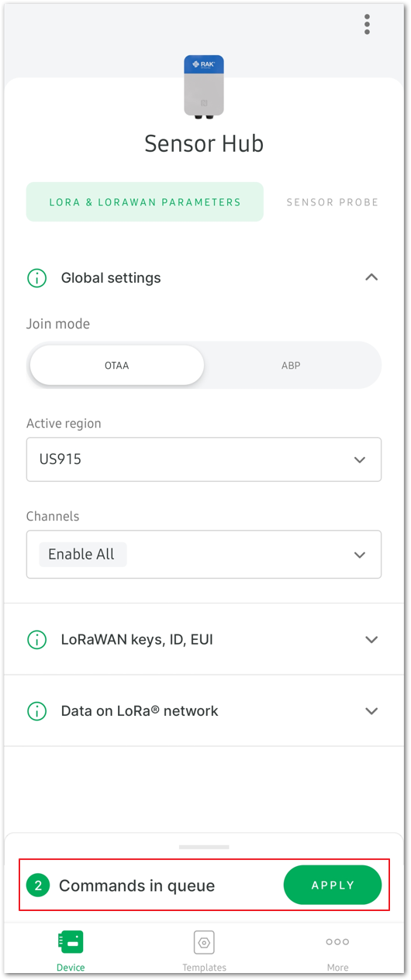Tap the Apply button
The width and height of the screenshot is (411, 980).
pyautogui.click(x=333, y=885)
